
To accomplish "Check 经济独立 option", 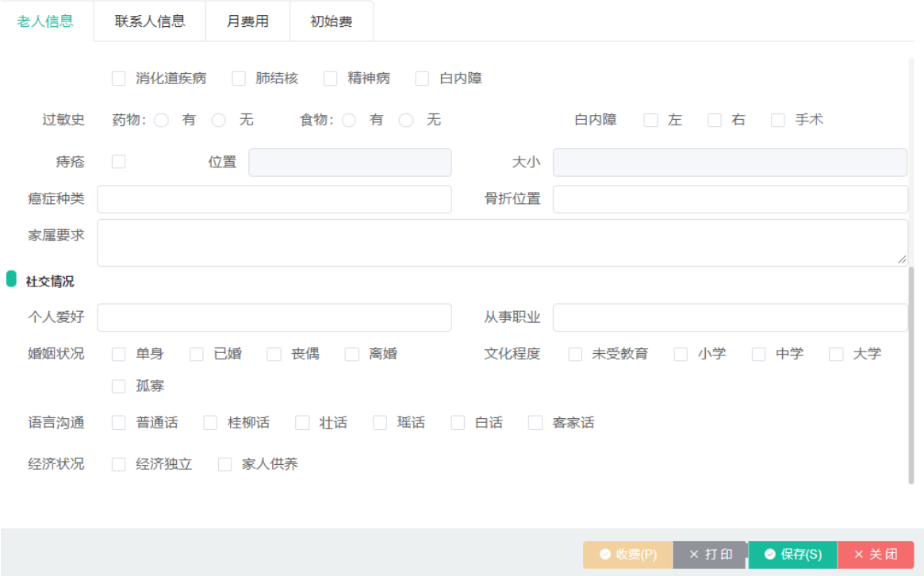I will click(x=118, y=465).
